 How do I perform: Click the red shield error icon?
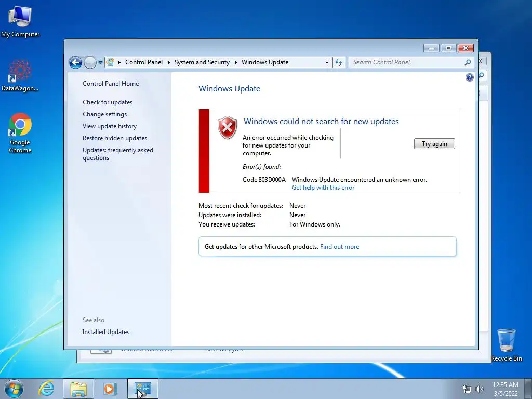[x=228, y=128]
